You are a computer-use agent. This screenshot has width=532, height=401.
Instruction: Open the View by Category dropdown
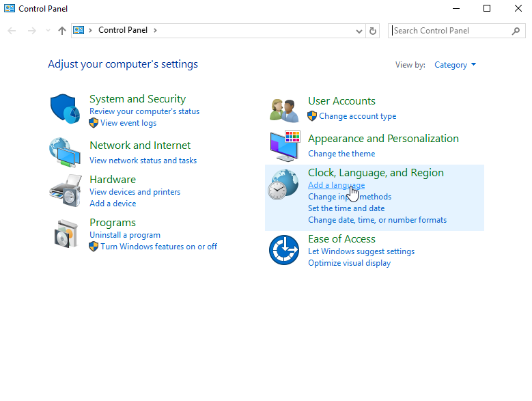point(455,65)
